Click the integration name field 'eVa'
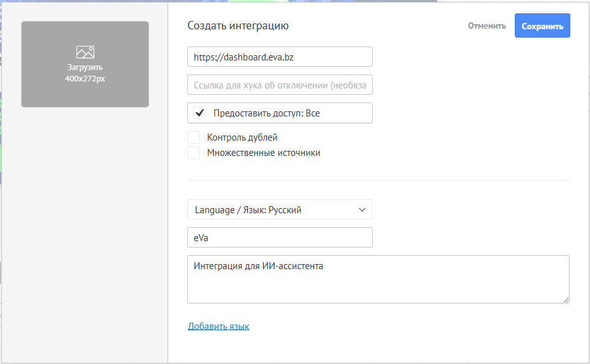 280,237
